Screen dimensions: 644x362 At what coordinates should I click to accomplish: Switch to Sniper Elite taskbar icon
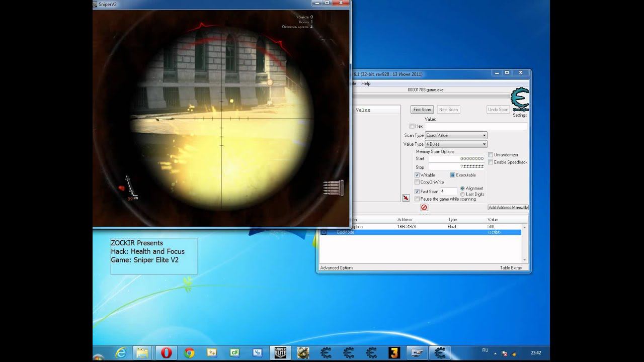point(280,353)
